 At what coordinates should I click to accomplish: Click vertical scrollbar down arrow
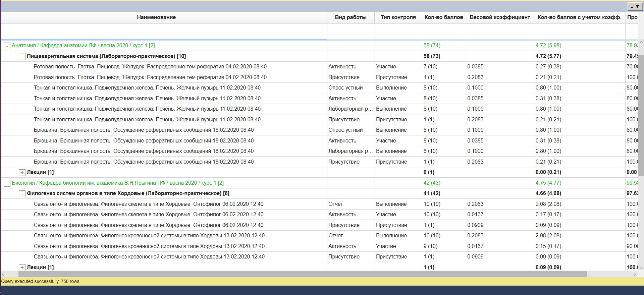coord(641,268)
